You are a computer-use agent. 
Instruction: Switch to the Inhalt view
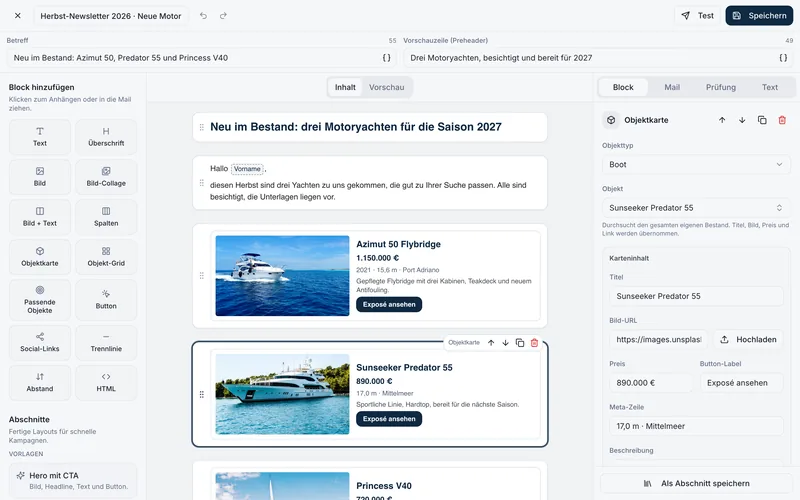[x=345, y=87]
